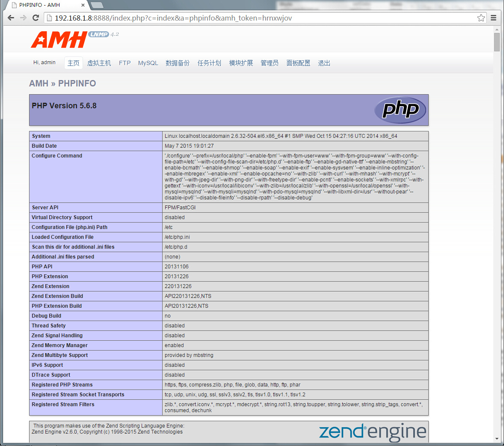
Task: Click the address bar URL field
Action: click(x=214, y=18)
